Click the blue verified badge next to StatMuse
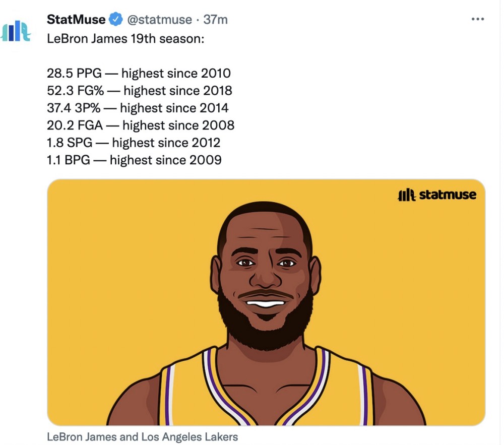 [115, 19]
